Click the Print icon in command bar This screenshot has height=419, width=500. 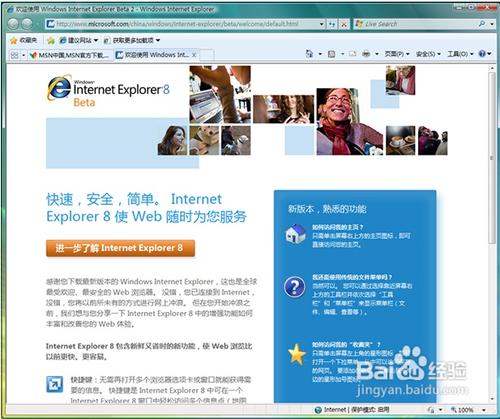coord(366,54)
